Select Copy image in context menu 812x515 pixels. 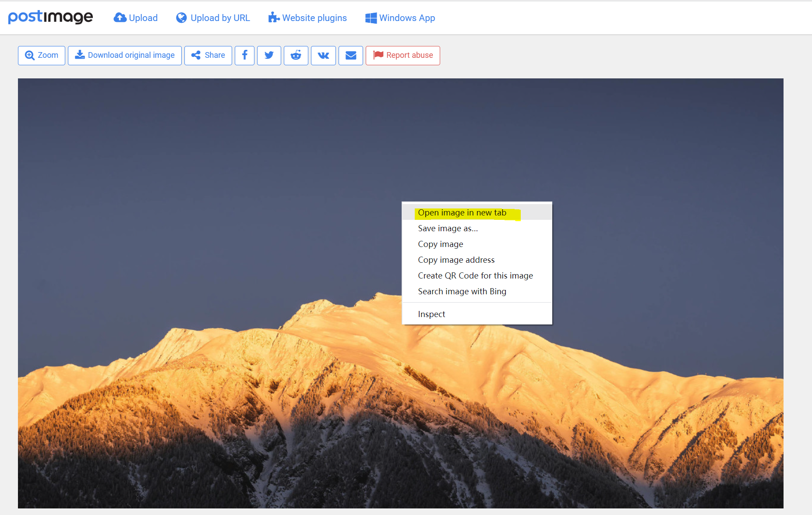440,244
